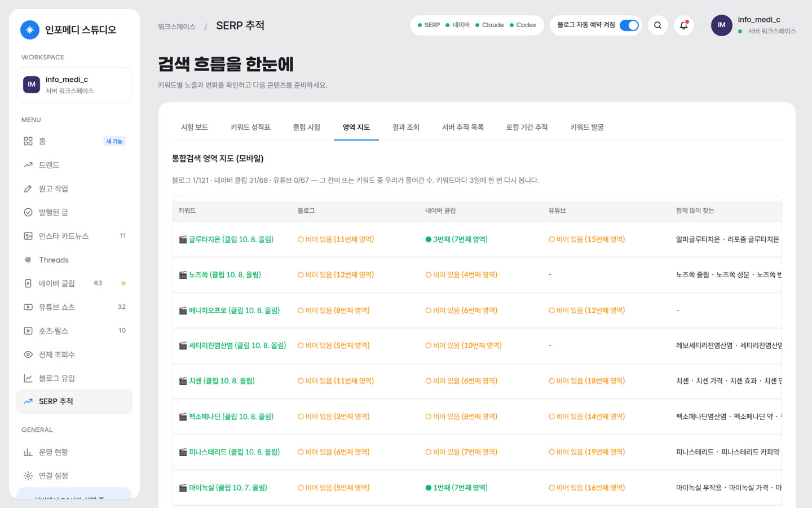The image size is (812, 508).
Task: Switch to the 키워드 성적표 tab
Action: (250, 128)
